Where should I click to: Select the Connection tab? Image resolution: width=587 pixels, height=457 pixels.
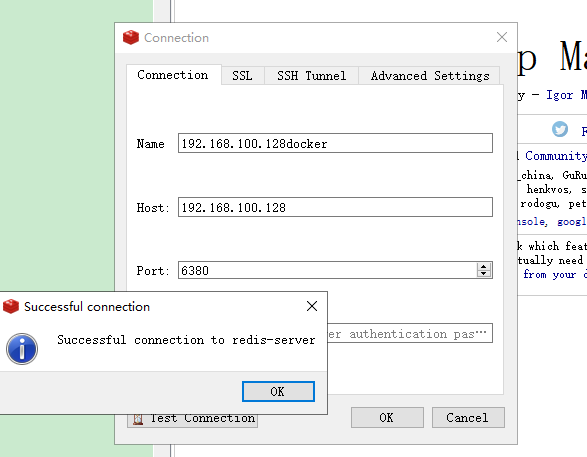pos(173,75)
